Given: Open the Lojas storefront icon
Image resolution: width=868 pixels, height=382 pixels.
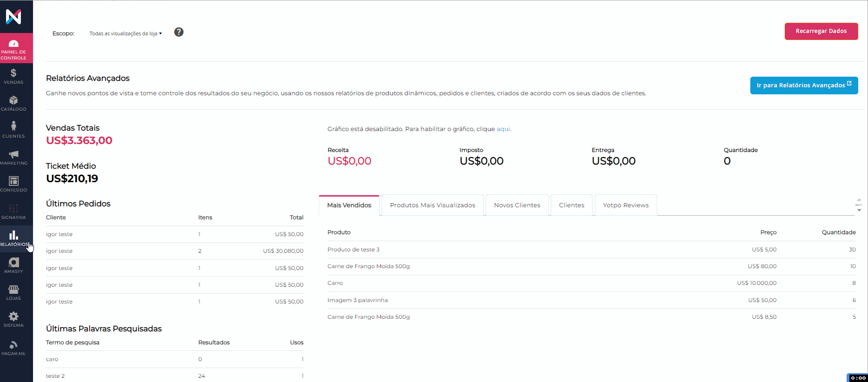Looking at the screenshot, I should [13, 290].
